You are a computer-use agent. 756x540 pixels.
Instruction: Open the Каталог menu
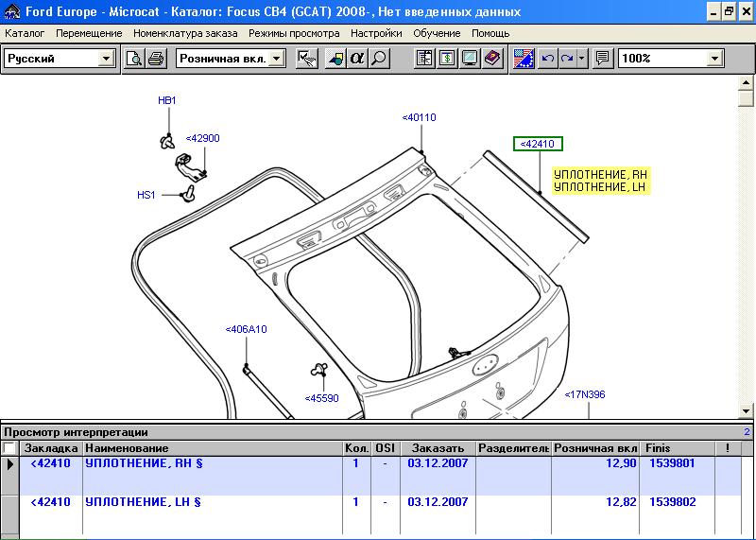coord(25,33)
